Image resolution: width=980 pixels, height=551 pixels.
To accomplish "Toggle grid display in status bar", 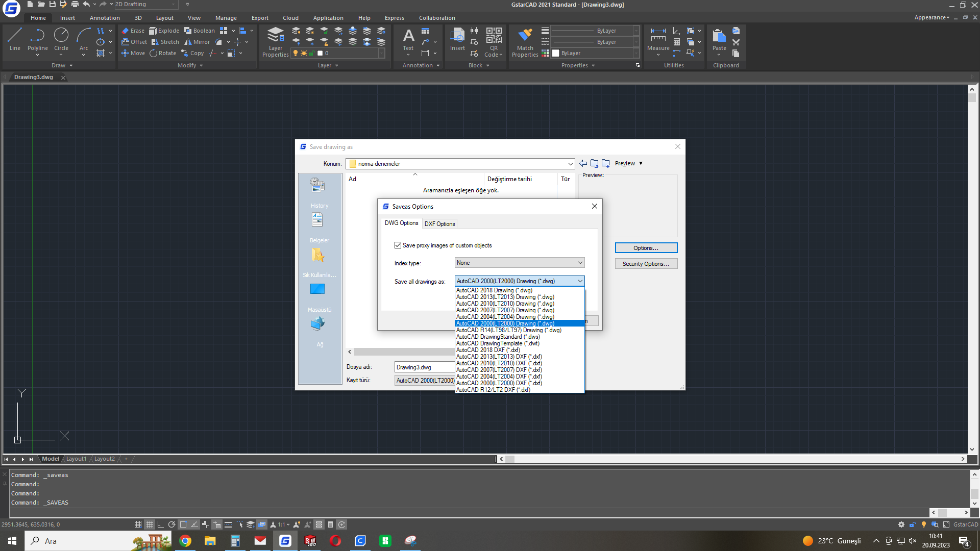I will 150,524.
